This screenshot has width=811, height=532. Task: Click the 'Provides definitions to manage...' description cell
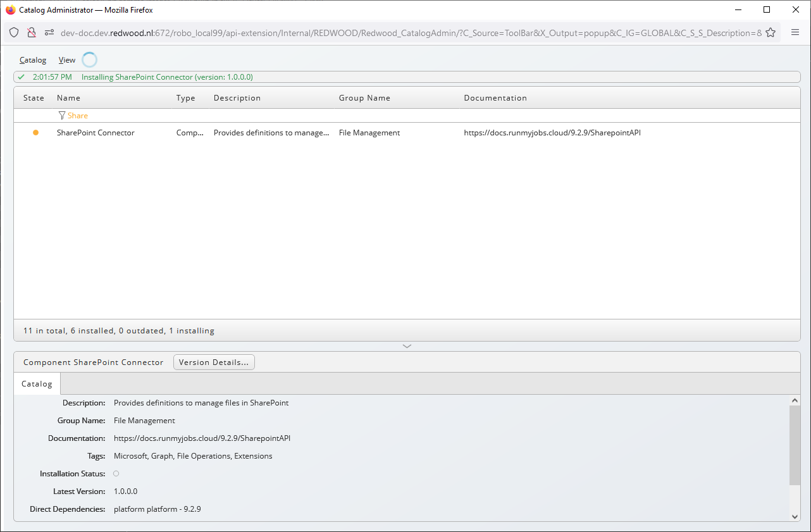click(x=271, y=133)
